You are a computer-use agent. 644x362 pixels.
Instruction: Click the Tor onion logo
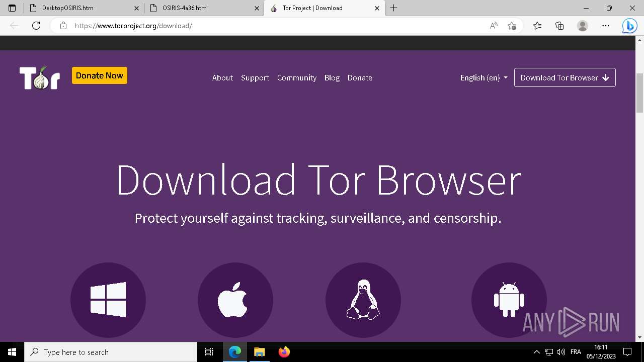(40, 77)
